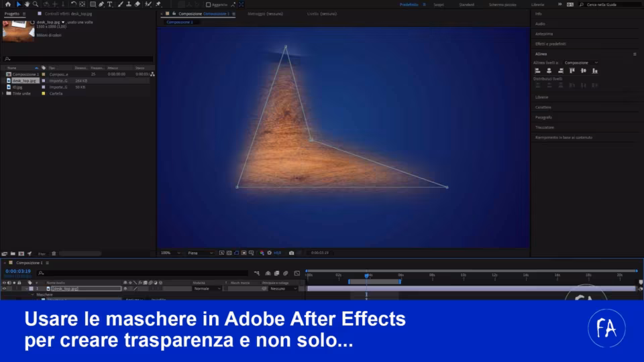
Task: Select the Eraser tool
Action: click(137, 4)
